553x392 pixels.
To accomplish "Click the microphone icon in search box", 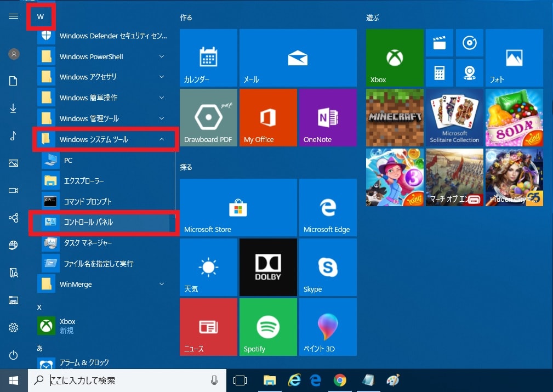I will pos(214,380).
